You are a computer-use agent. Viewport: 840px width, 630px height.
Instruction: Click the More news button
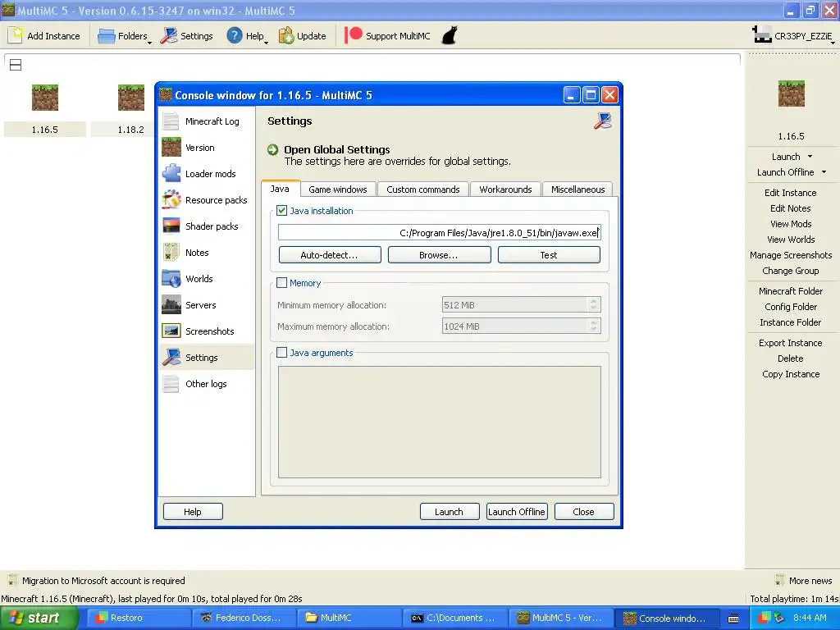804,580
